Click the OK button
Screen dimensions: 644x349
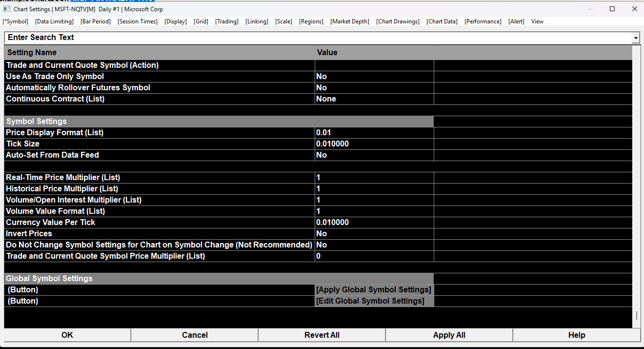coord(67,335)
